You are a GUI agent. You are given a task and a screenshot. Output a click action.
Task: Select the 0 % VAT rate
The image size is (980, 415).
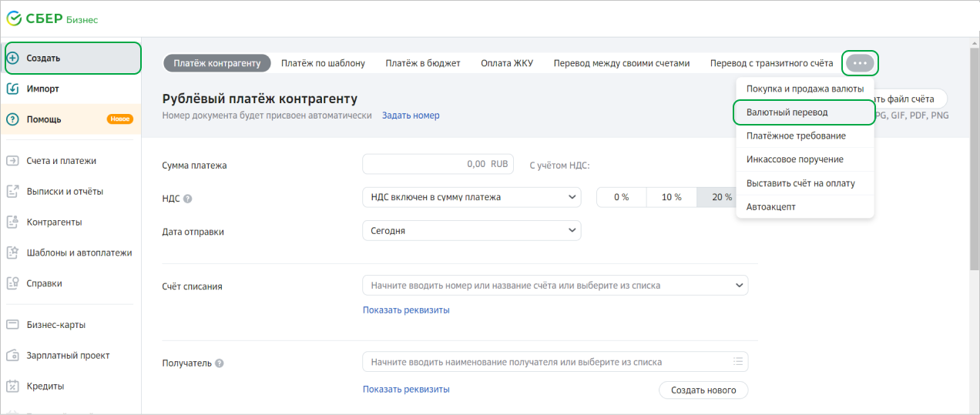621,197
